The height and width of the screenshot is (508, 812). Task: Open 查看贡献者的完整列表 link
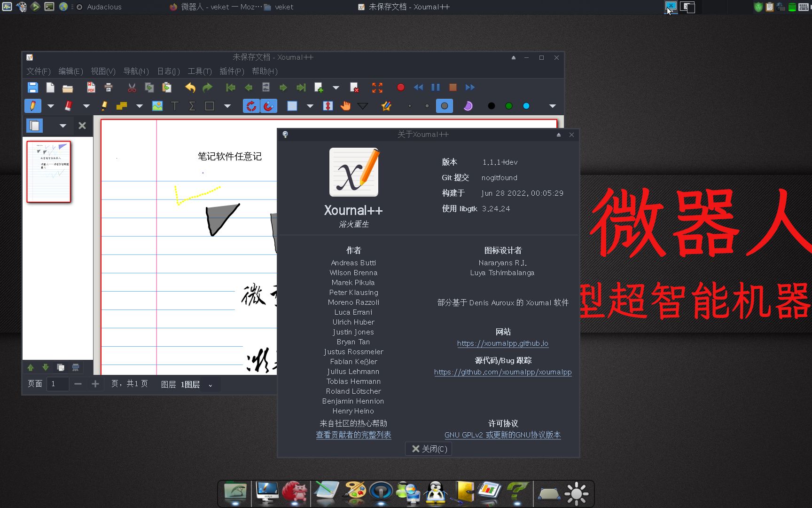[x=353, y=435]
